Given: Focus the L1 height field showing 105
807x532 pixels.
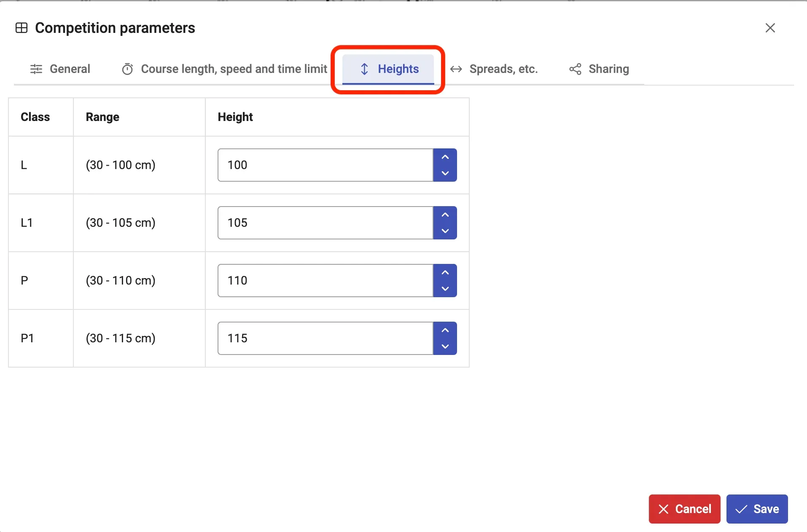Looking at the screenshot, I should tap(325, 223).
